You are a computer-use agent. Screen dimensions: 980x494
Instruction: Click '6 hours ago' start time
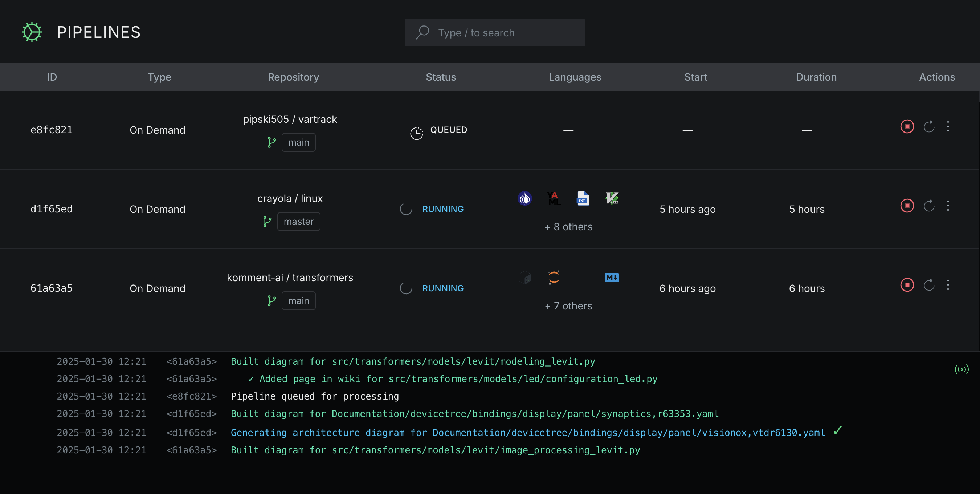coord(687,288)
